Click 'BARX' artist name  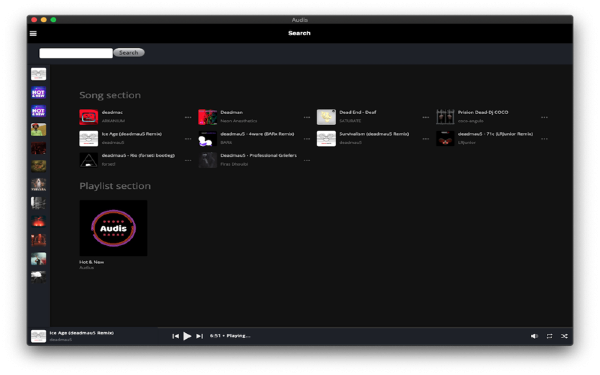[226, 142]
